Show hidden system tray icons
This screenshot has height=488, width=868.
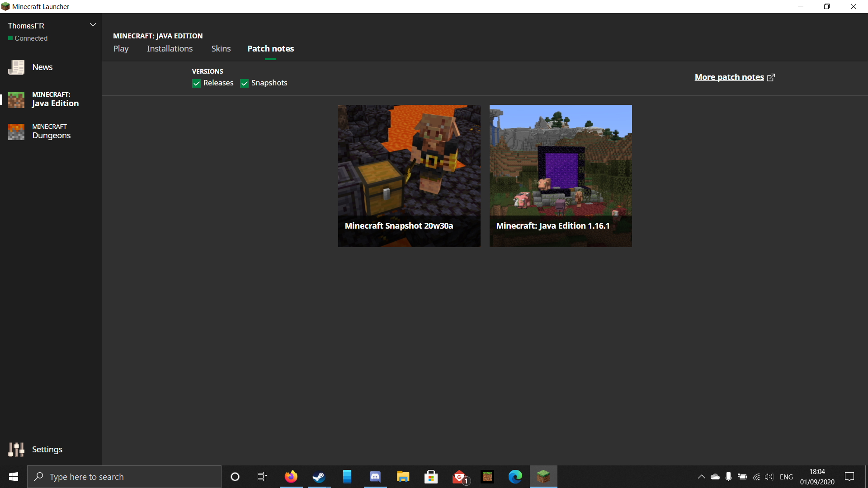pyautogui.click(x=701, y=477)
